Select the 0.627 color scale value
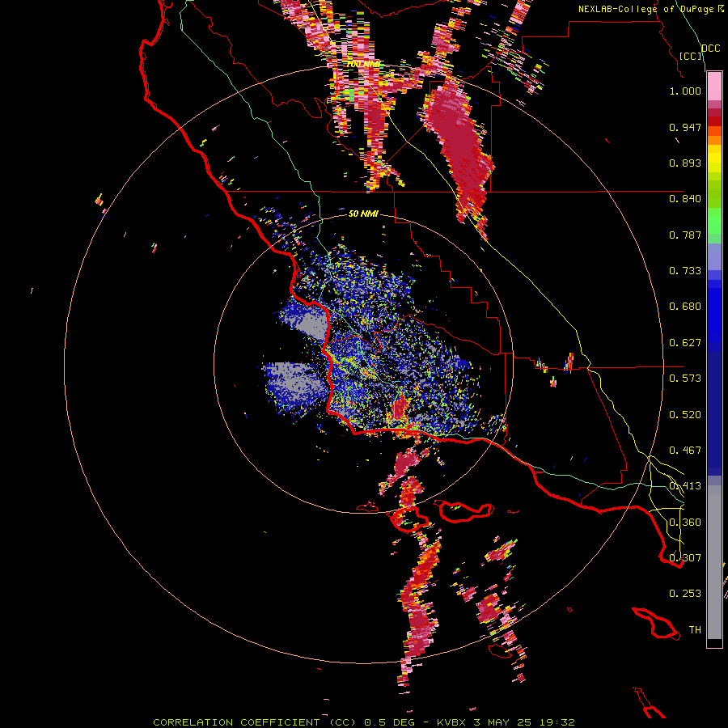Image resolution: width=728 pixels, height=728 pixels. pyautogui.click(x=685, y=343)
